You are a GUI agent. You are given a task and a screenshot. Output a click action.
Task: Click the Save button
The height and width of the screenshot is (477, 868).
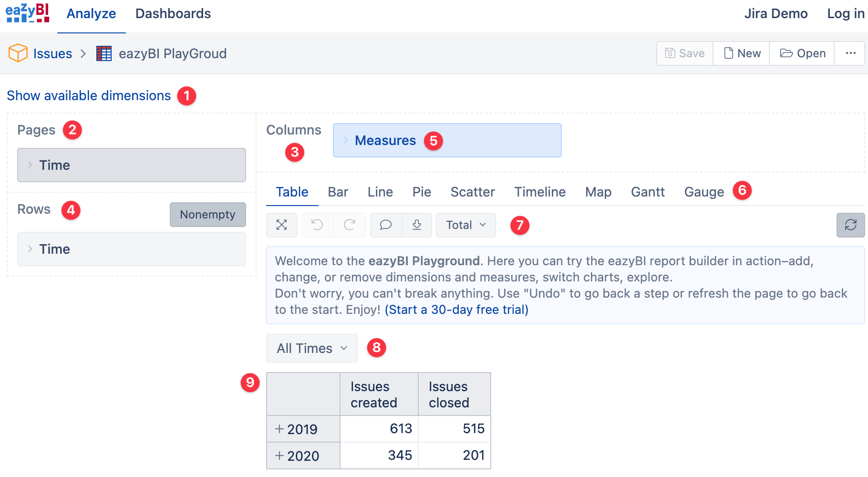tap(685, 53)
